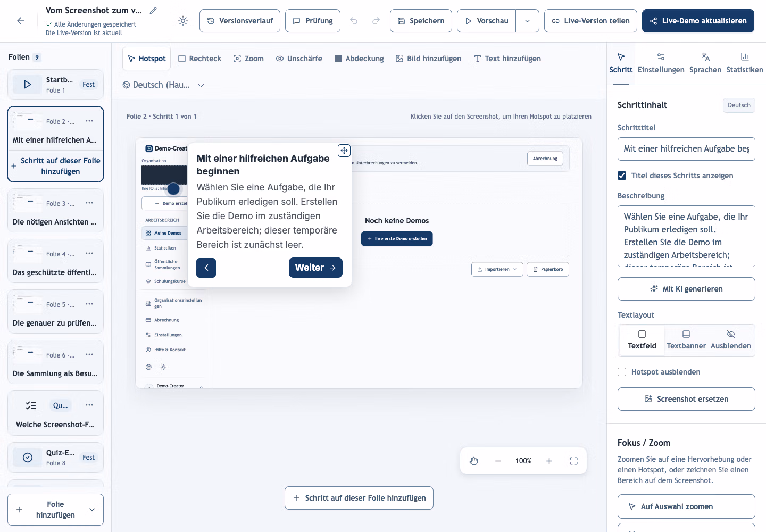Image resolution: width=766 pixels, height=532 pixels.
Task: Click the Schritttitel input field
Action: click(686, 149)
